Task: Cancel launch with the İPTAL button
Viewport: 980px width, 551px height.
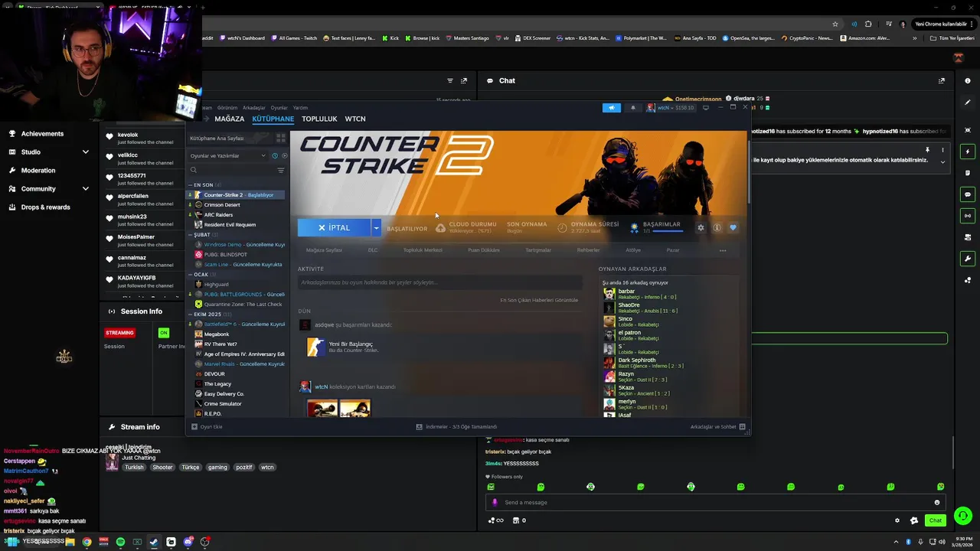Action: coord(334,227)
